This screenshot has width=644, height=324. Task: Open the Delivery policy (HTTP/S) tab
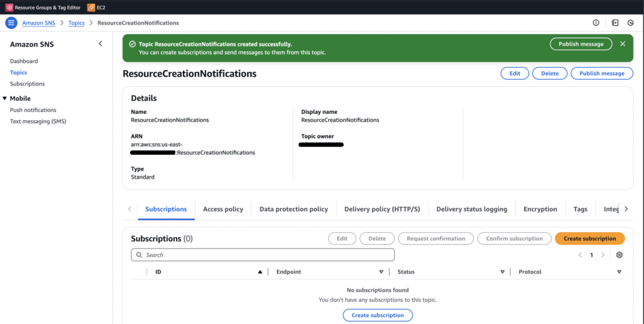point(382,209)
